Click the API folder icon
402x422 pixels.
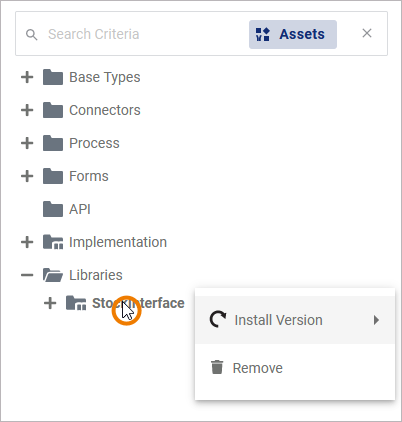click(53, 209)
